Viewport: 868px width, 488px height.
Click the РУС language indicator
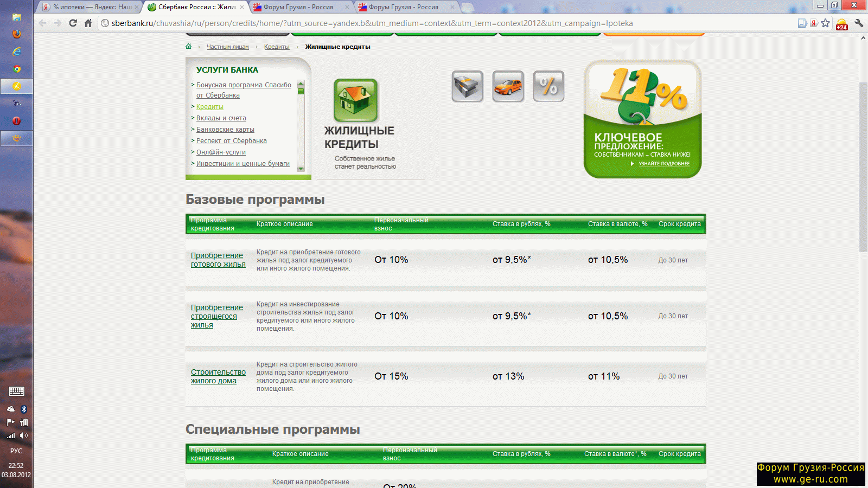pos(16,451)
